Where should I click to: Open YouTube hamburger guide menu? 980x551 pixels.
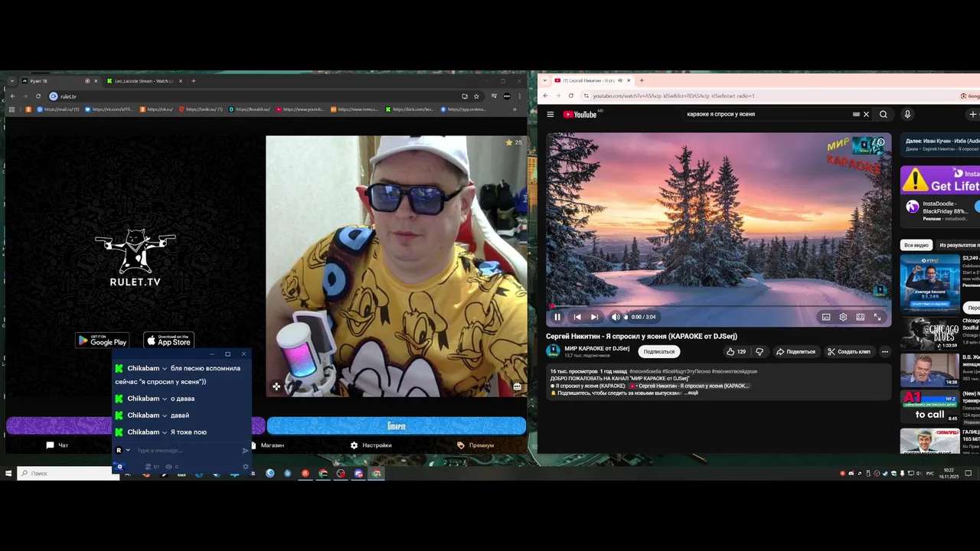coord(550,114)
